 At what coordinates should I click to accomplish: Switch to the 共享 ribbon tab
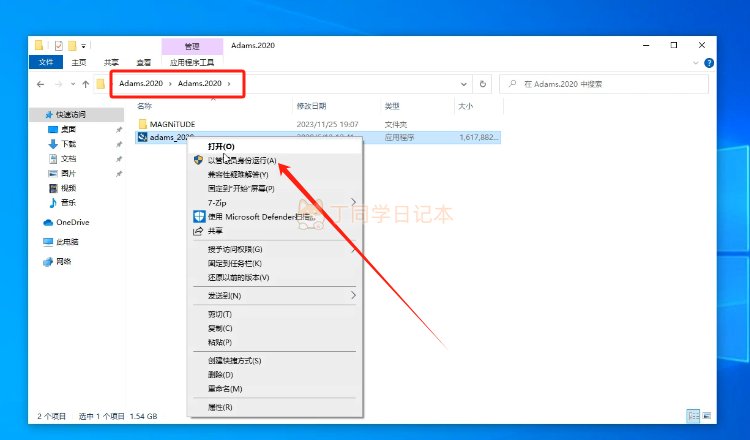pos(111,62)
